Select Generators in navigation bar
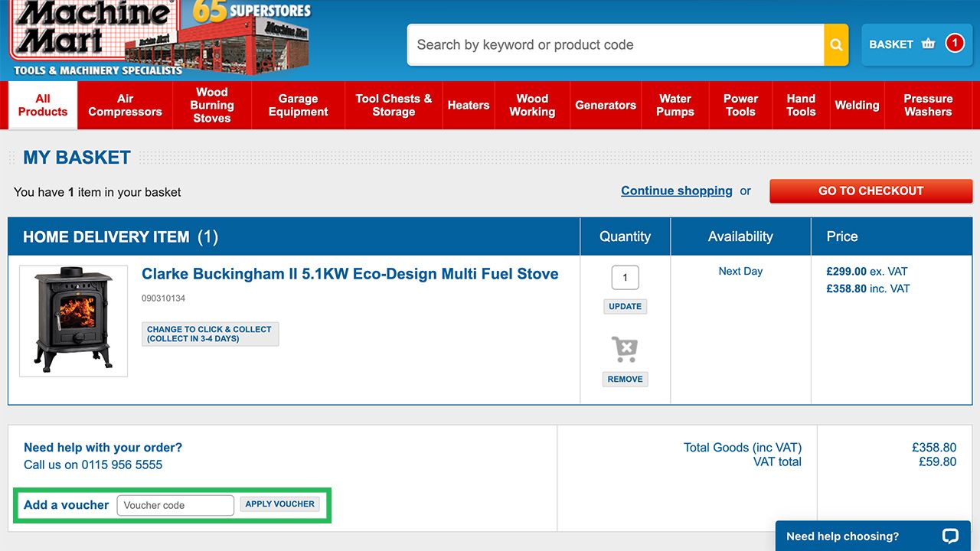This screenshot has height=551, width=980. (x=606, y=105)
